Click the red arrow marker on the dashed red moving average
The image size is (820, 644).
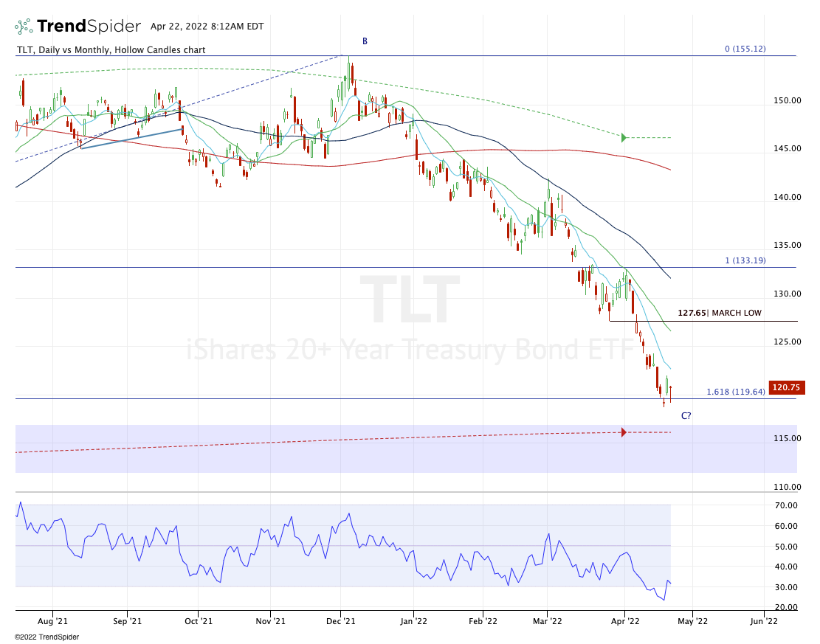click(x=624, y=432)
